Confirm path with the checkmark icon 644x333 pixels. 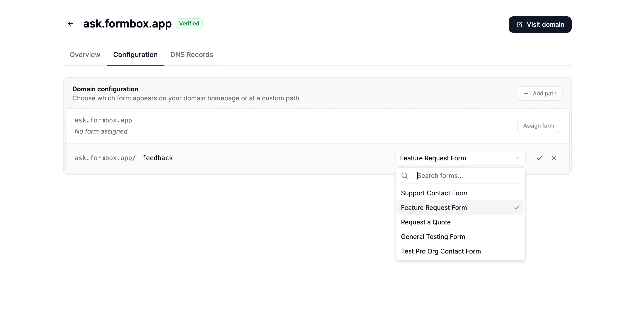(x=539, y=158)
